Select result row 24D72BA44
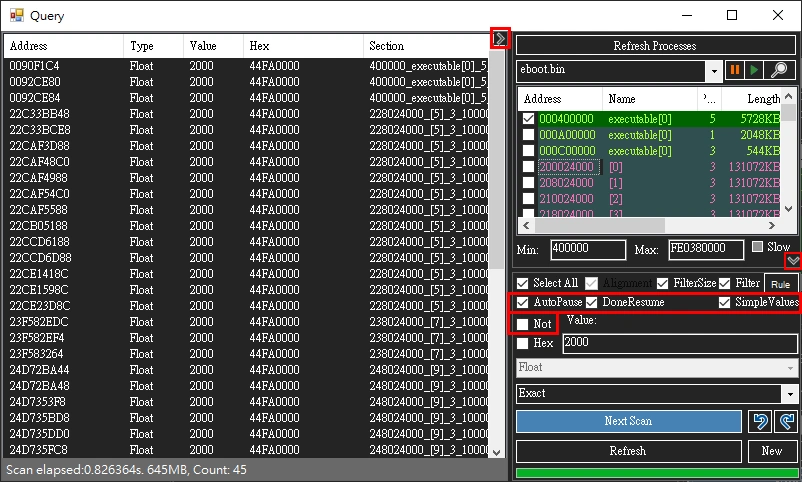 pos(246,370)
